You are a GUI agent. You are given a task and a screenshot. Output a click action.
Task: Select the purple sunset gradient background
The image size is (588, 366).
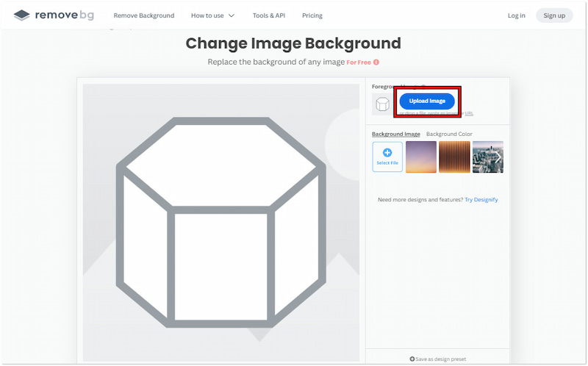point(420,157)
